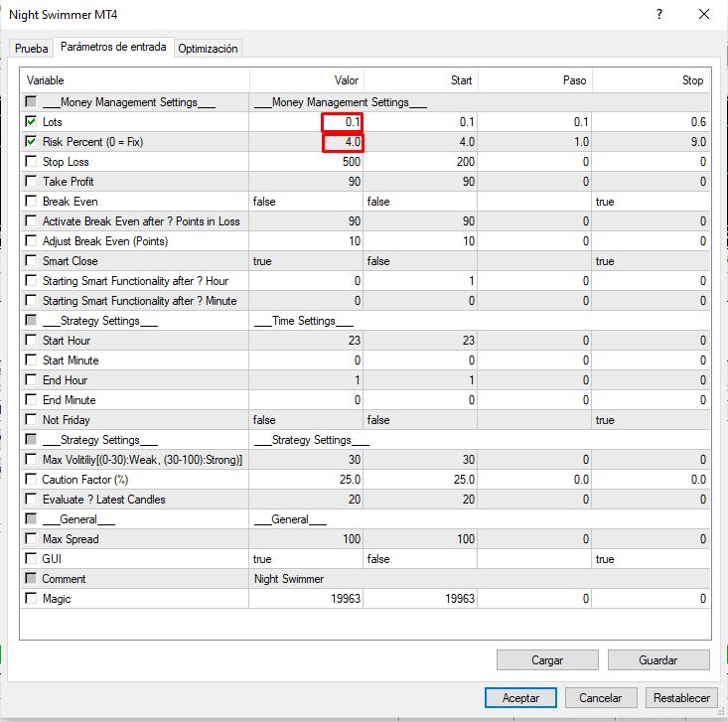Enable the Stop Loss checkbox

pos(31,162)
